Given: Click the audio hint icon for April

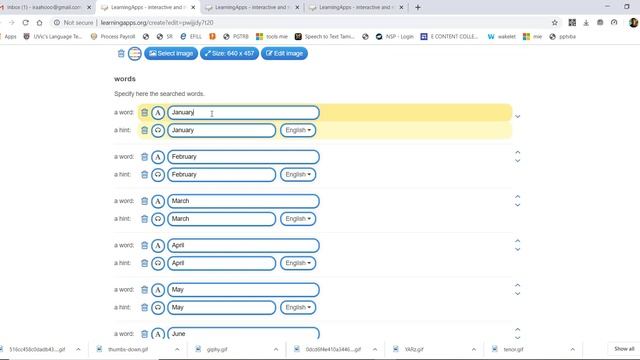Looking at the screenshot, I should pos(158,263).
